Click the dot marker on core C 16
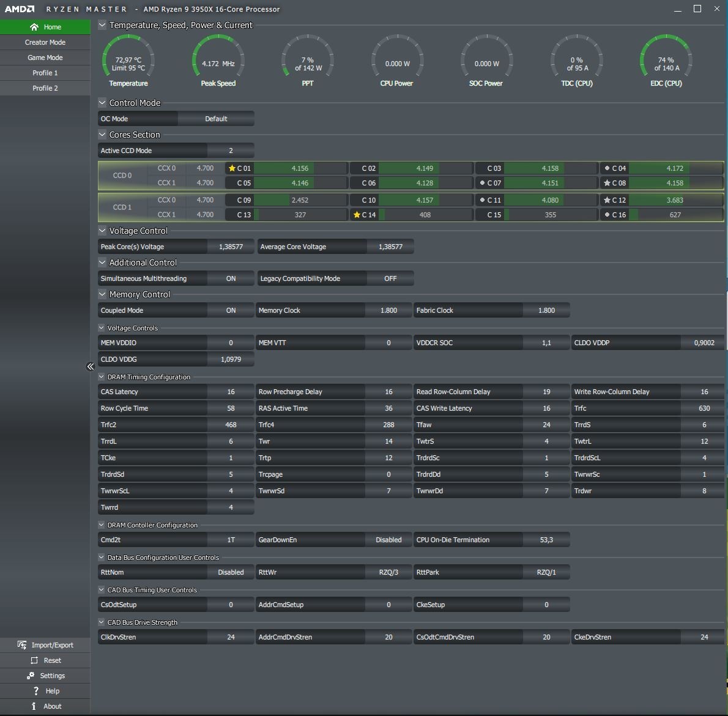The height and width of the screenshot is (716, 728). pyautogui.click(x=607, y=215)
